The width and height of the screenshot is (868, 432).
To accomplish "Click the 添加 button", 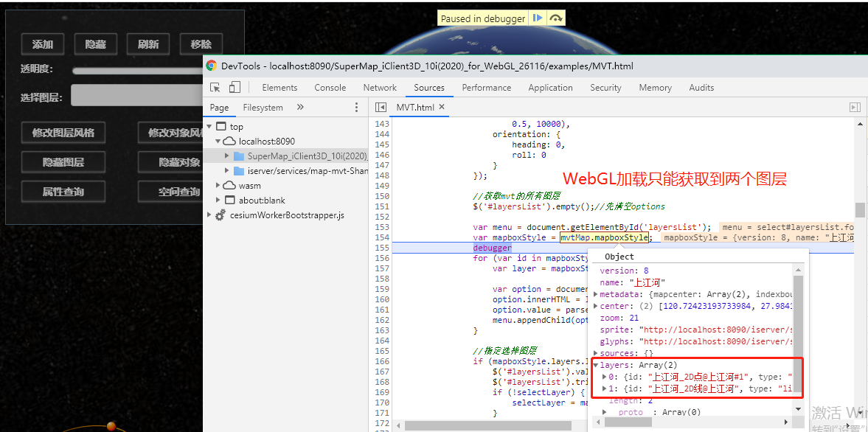I will pos(43,44).
